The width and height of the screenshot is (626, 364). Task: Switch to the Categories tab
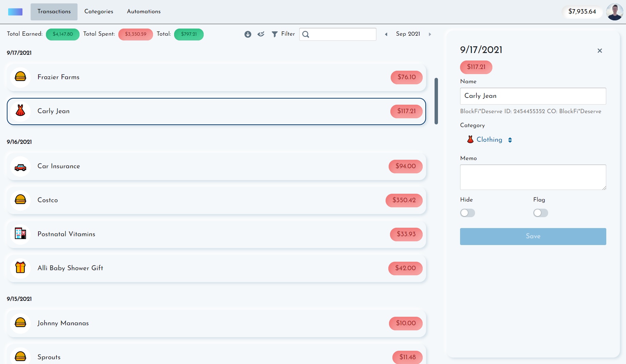(x=99, y=12)
